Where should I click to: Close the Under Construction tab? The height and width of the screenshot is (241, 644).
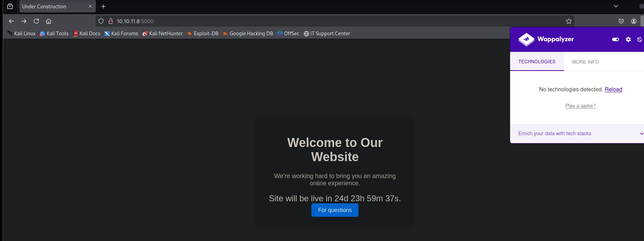(90, 6)
